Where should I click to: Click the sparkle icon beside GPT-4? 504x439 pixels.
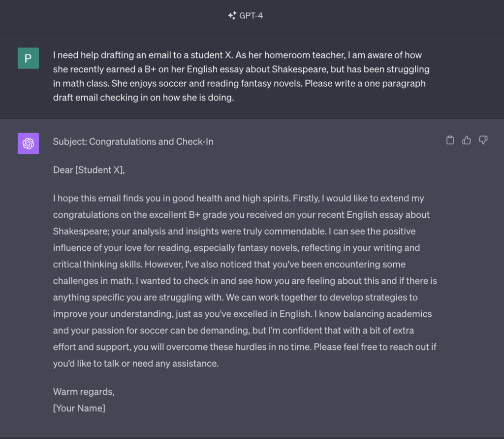pos(232,15)
